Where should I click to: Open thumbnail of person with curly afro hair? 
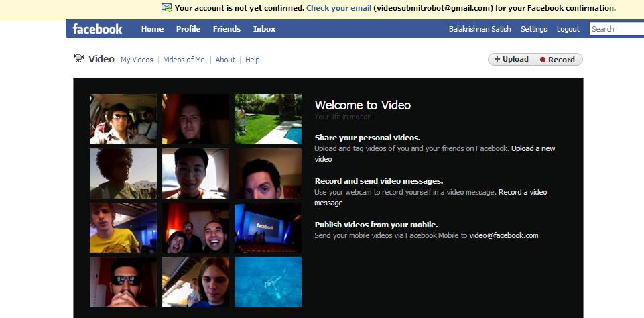(123, 173)
